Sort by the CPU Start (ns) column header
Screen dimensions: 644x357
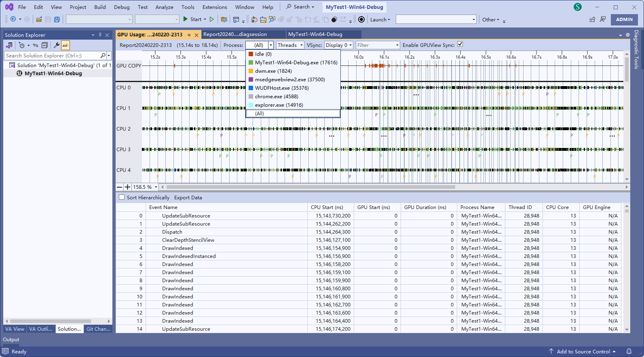pyautogui.click(x=330, y=207)
